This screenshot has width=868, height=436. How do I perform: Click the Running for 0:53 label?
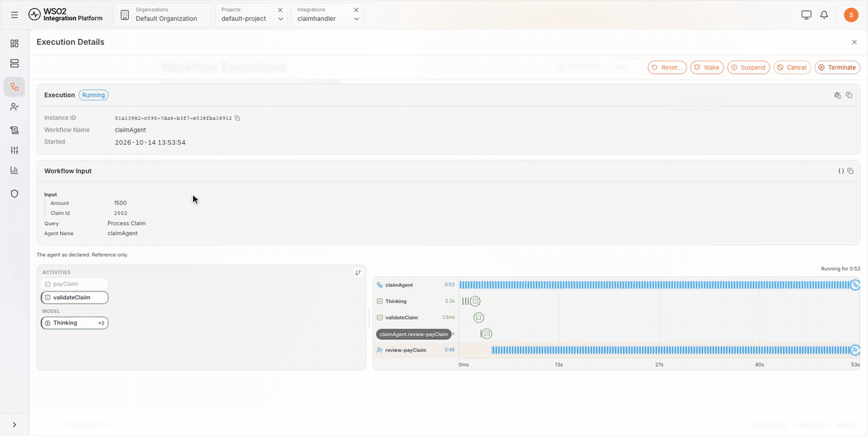click(841, 269)
